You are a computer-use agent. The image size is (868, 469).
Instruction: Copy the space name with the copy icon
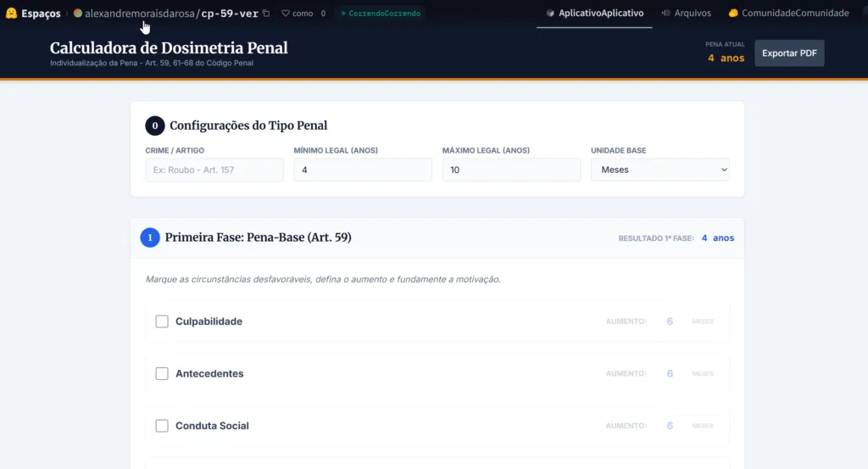point(266,14)
